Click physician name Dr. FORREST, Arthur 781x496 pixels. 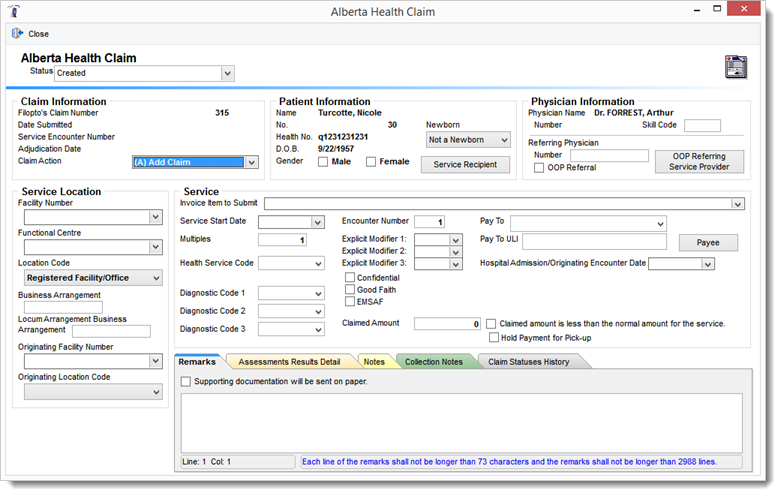pyautogui.click(x=634, y=113)
